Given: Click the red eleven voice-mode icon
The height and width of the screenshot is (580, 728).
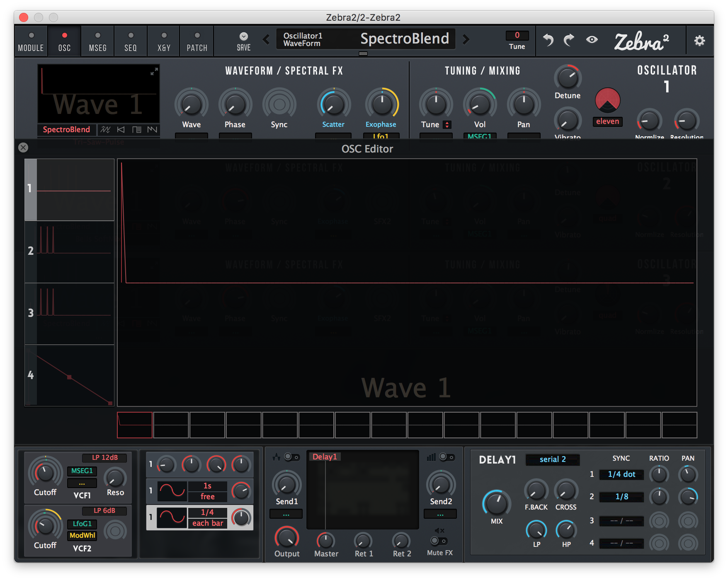Looking at the screenshot, I should (x=607, y=100).
